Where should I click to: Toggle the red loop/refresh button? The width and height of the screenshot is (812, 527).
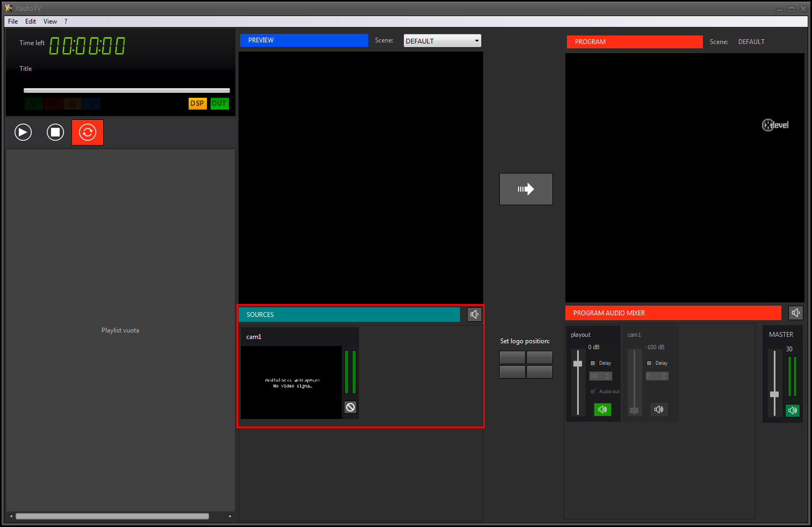tap(88, 132)
